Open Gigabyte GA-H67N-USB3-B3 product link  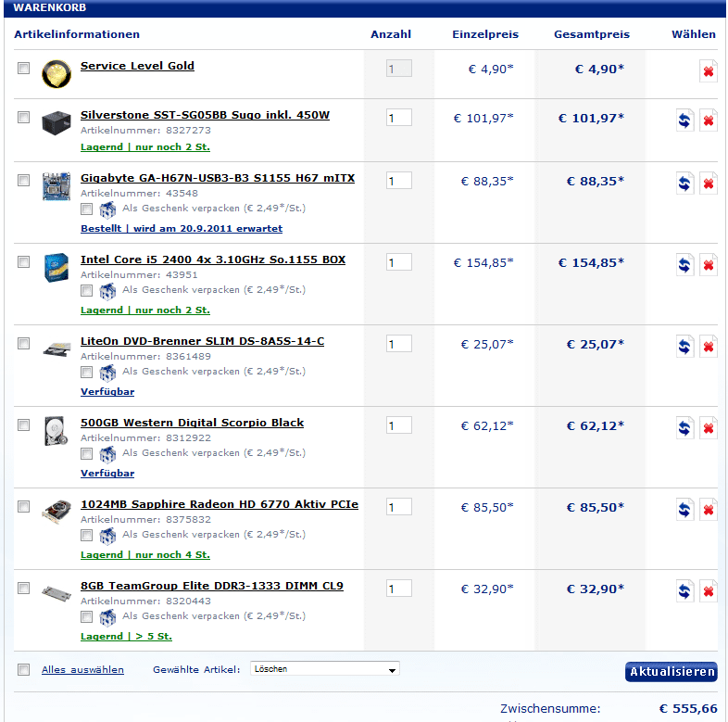click(218, 178)
